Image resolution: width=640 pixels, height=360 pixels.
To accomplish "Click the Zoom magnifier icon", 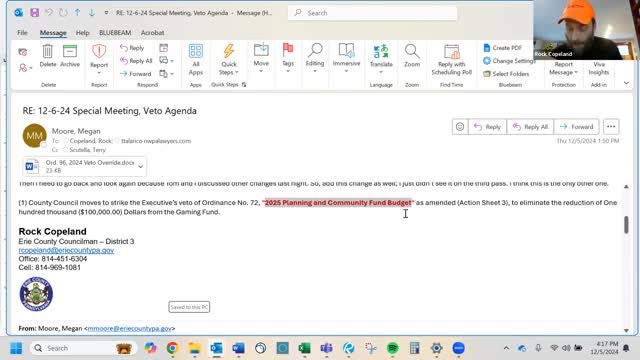I will tap(412, 51).
